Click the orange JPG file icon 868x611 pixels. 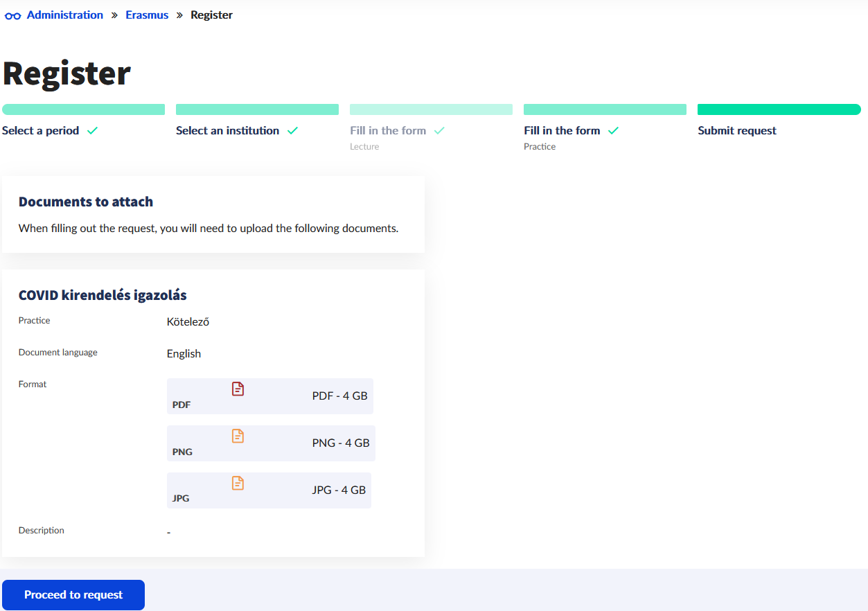[238, 484]
